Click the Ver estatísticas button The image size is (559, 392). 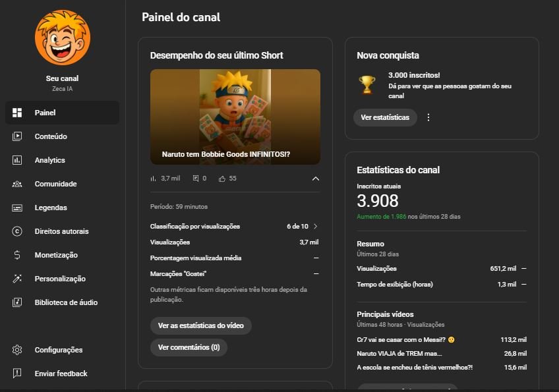point(385,117)
